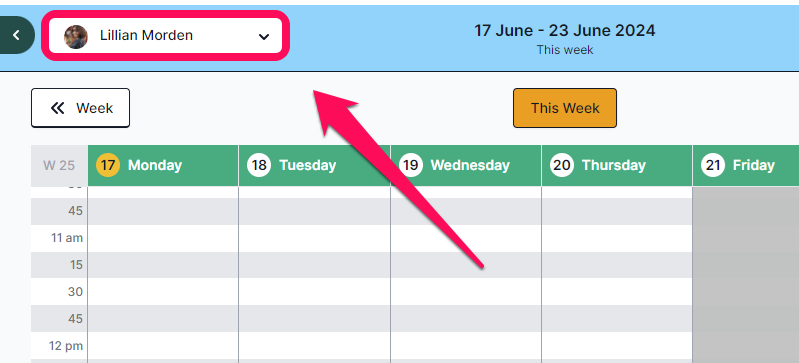Image resolution: width=799 pixels, height=363 pixels.
Task: Click the W 25 week number cell
Action: point(59,165)
